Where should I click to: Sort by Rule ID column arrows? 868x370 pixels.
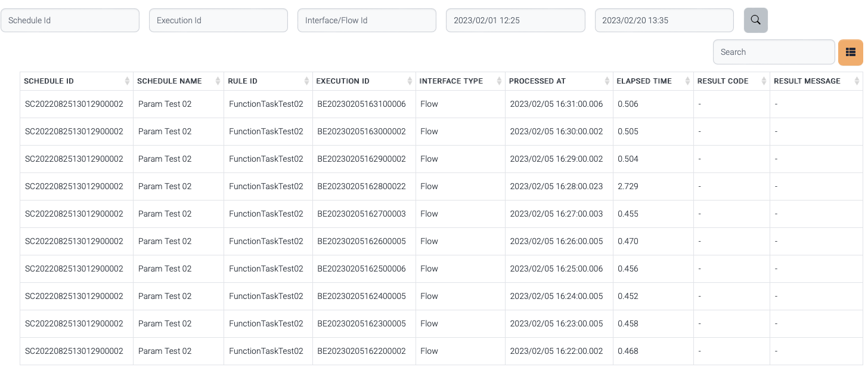[x=306, y=81]
